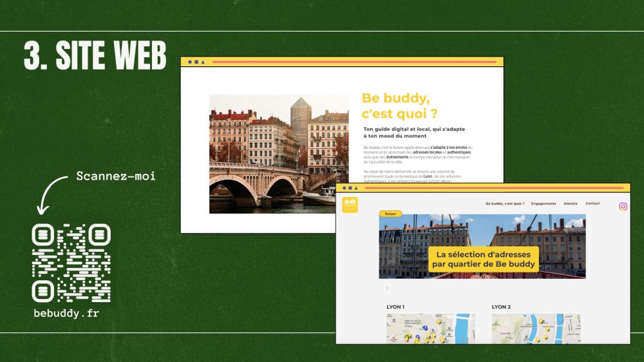The image size is (644, 362).
Task: Select the Engagements menu item
Action: [543, 204]
